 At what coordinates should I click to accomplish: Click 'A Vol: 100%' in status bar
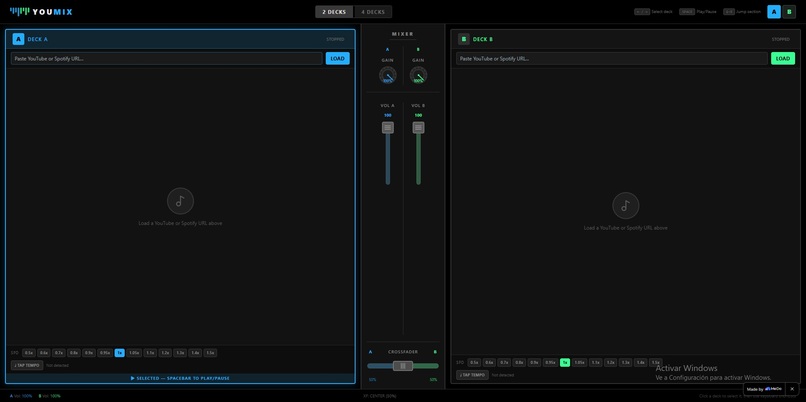(x=21, y=396)
